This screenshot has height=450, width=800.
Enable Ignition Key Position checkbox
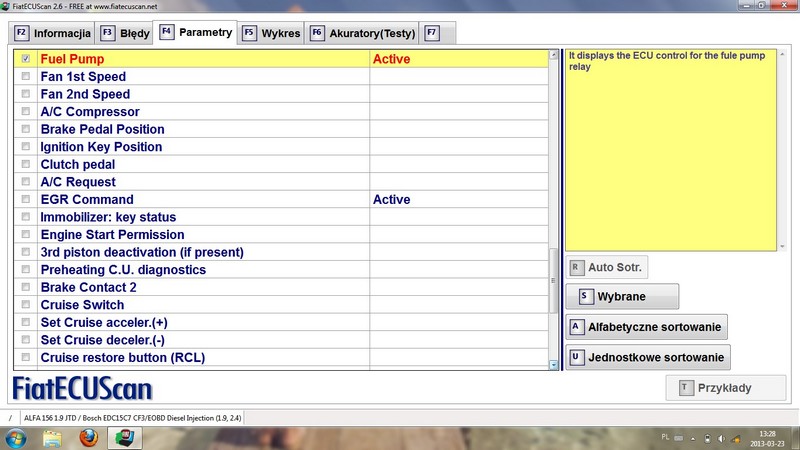pos(26,146)
